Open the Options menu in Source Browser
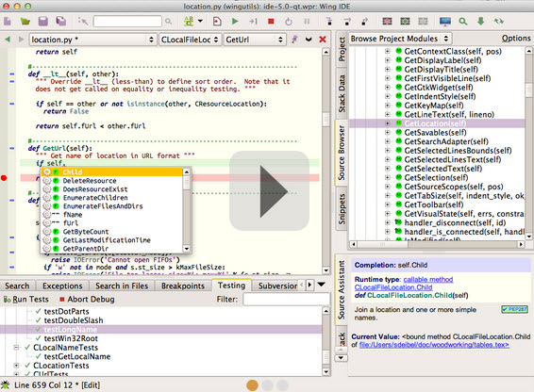534x392 pixels. 516,38
